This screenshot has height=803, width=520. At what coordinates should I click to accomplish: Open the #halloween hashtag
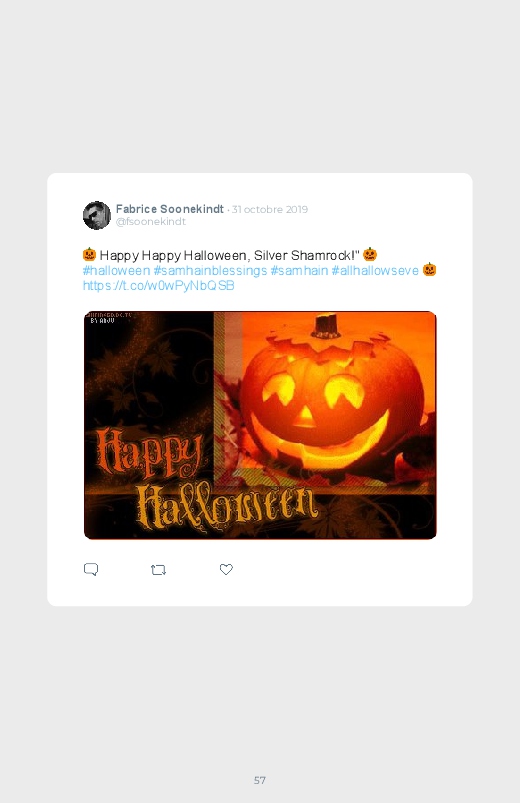point(116,270)
